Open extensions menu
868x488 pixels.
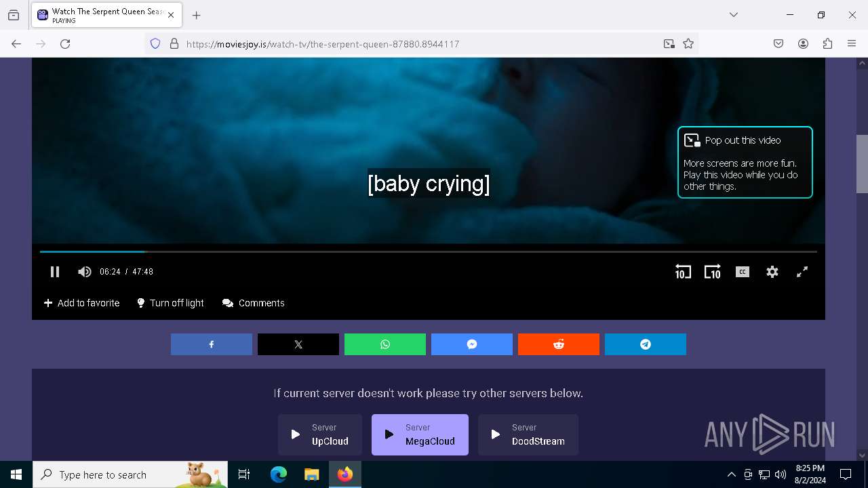827,44
